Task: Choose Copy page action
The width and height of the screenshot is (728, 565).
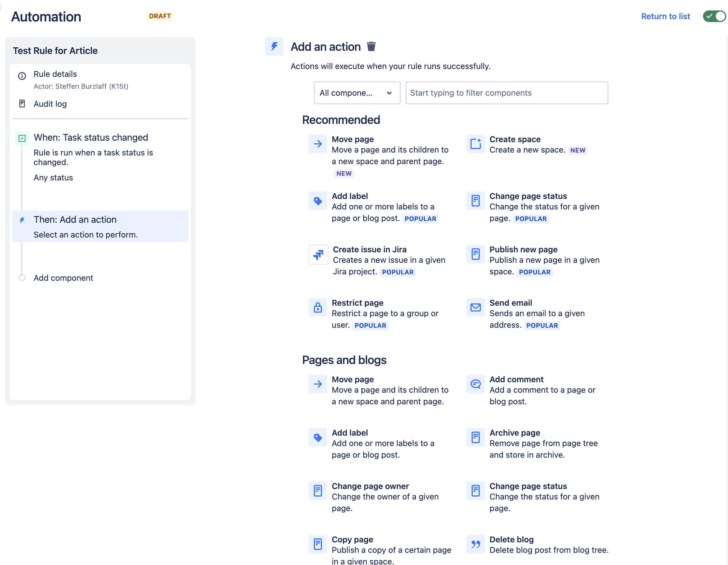Action: coord(380,550)
